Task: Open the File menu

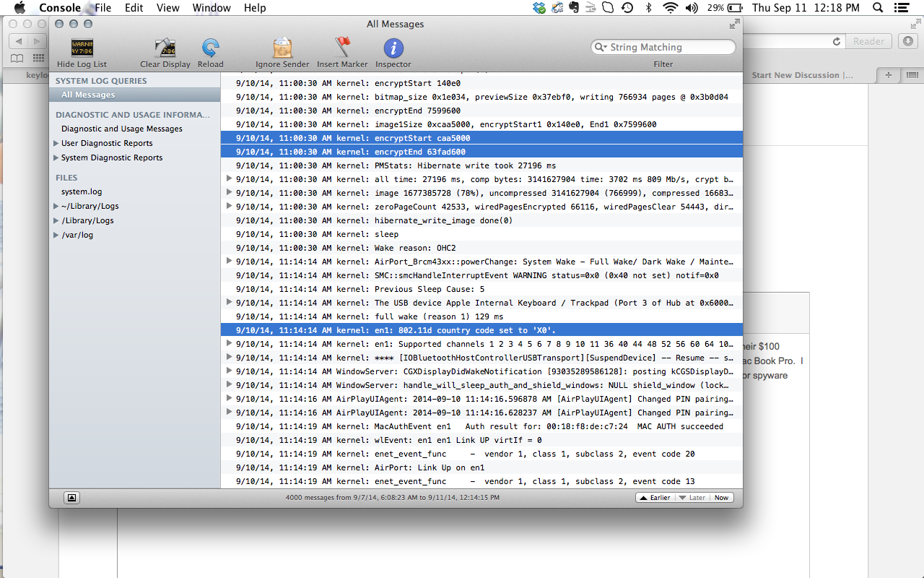Action: pyautogui.click(x=103, y=8)
